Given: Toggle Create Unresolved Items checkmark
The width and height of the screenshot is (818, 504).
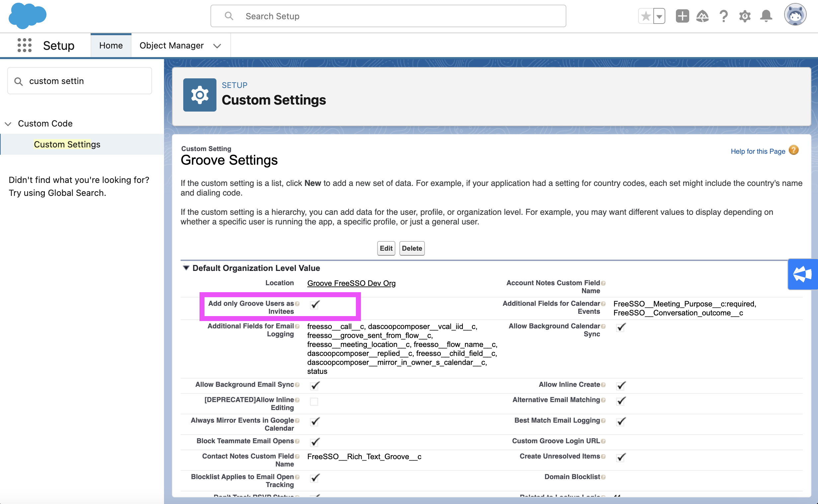Looking at the screenshot, I should [x=621, y=457].
